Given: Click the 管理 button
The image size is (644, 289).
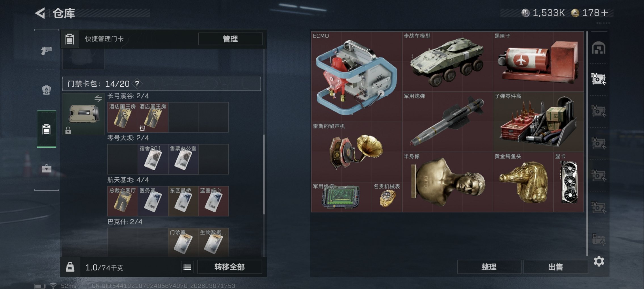Looking at the screenshot, I should [230, 39].
